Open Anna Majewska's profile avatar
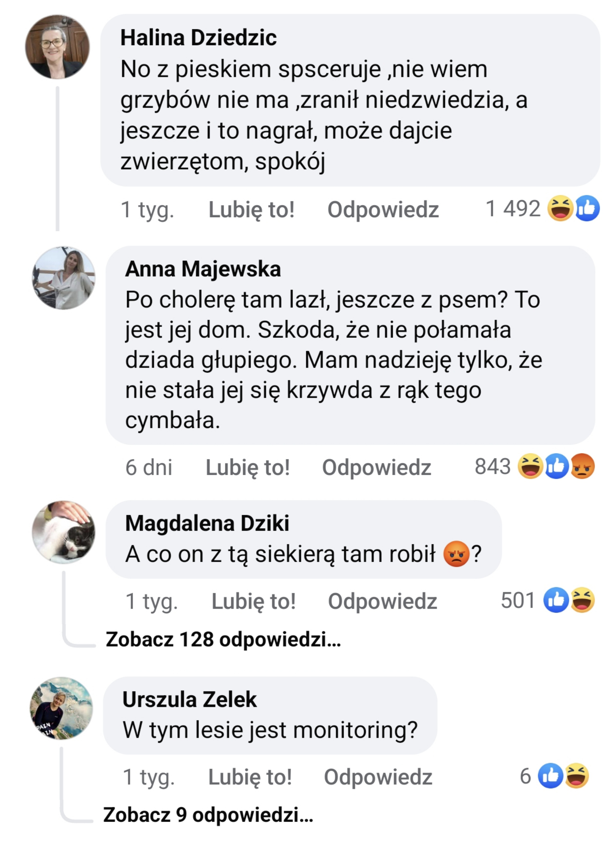616x841 pixels. point(63,278)
